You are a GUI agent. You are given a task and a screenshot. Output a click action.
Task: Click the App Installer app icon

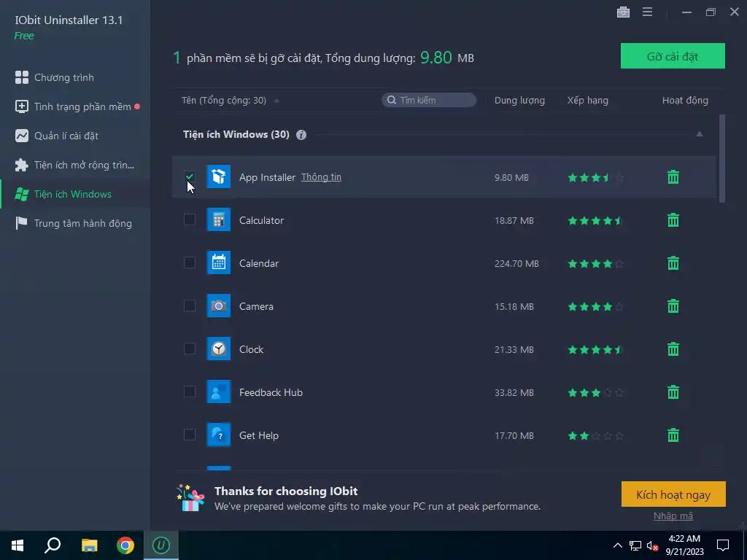pos(219,176)
